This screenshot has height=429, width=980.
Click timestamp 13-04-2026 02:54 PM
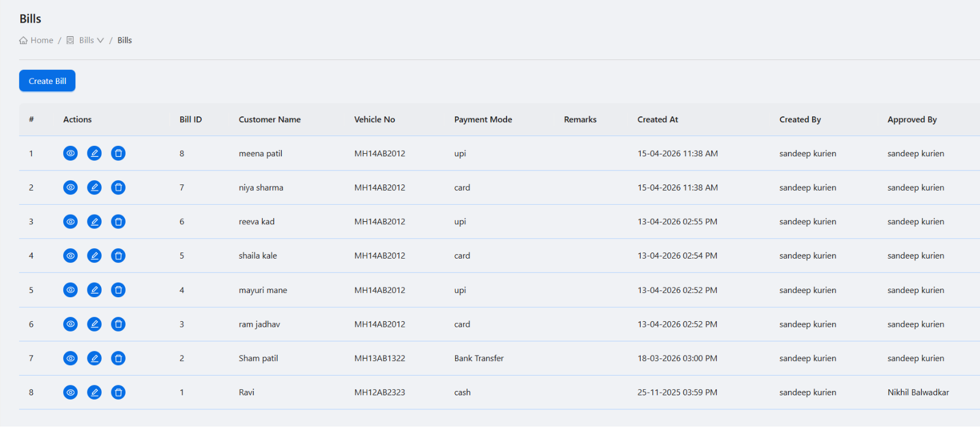pos(677,256)
